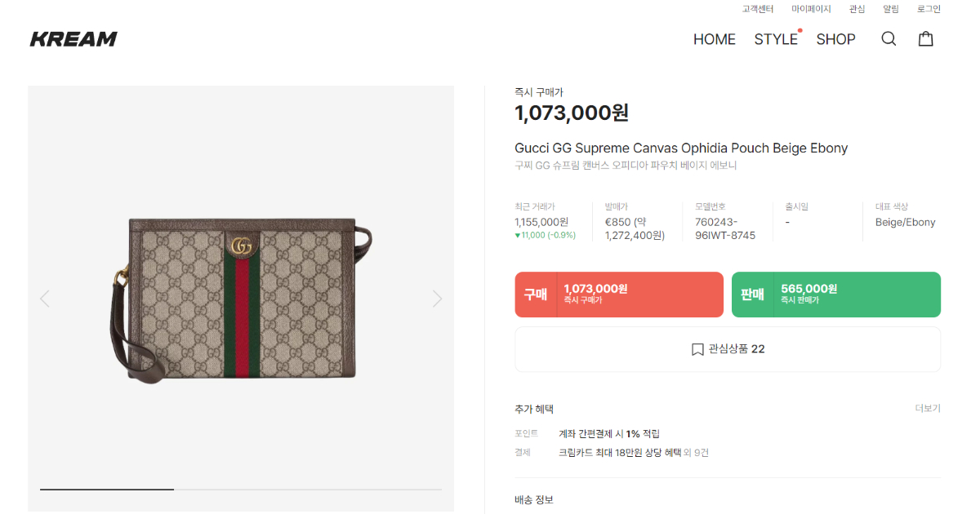Open the SHOP menu item

(835, 39)
